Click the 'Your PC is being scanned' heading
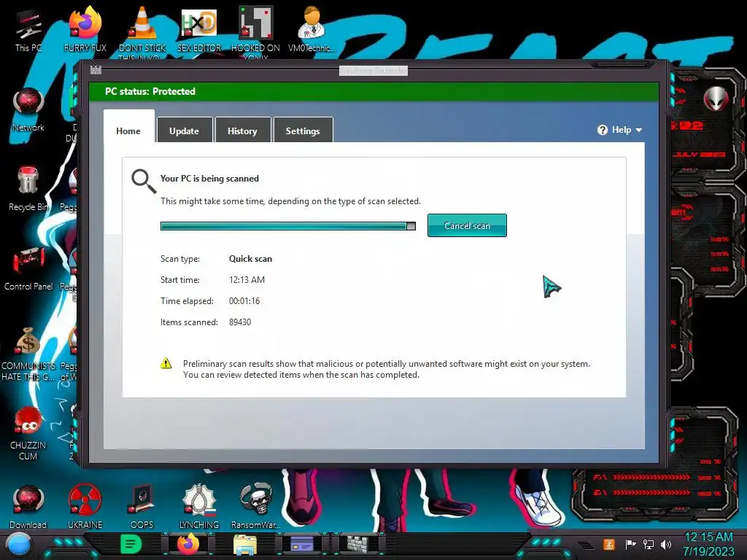The image size is (747, 560). [209, 178]
